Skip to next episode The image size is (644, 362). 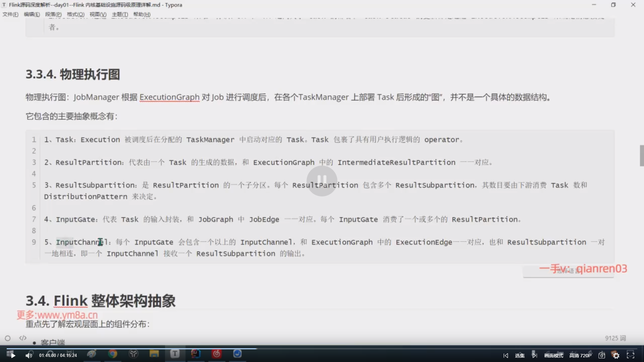(x=534, y=356)
